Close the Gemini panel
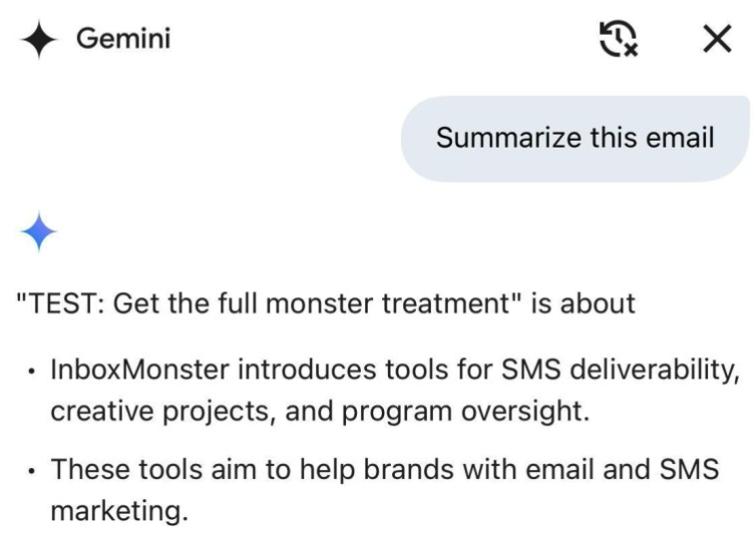Image resolution: width=756 pixels, height=552 pixels. [717, 40]
